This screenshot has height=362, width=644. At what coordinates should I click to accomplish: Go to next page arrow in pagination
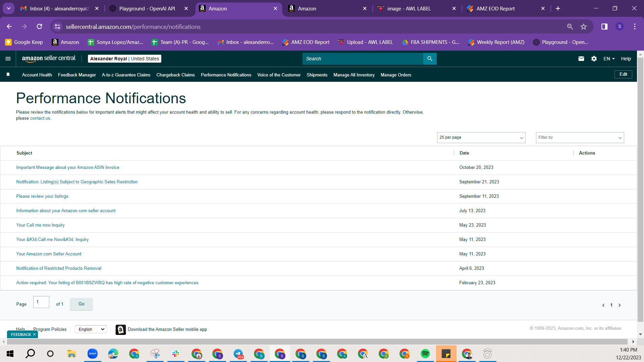click(620, 305)
